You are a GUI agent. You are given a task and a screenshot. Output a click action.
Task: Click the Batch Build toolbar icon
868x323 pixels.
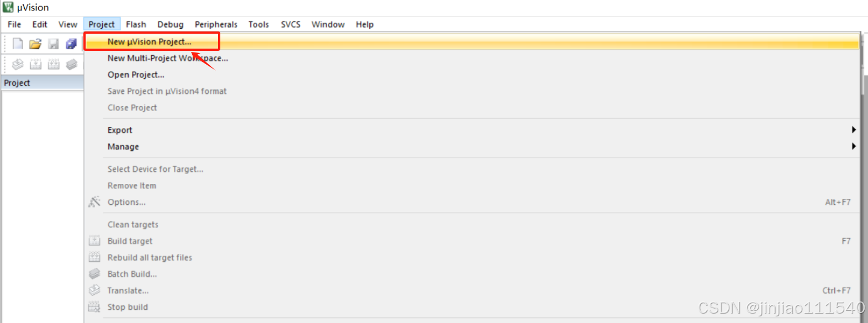point(71,64)
